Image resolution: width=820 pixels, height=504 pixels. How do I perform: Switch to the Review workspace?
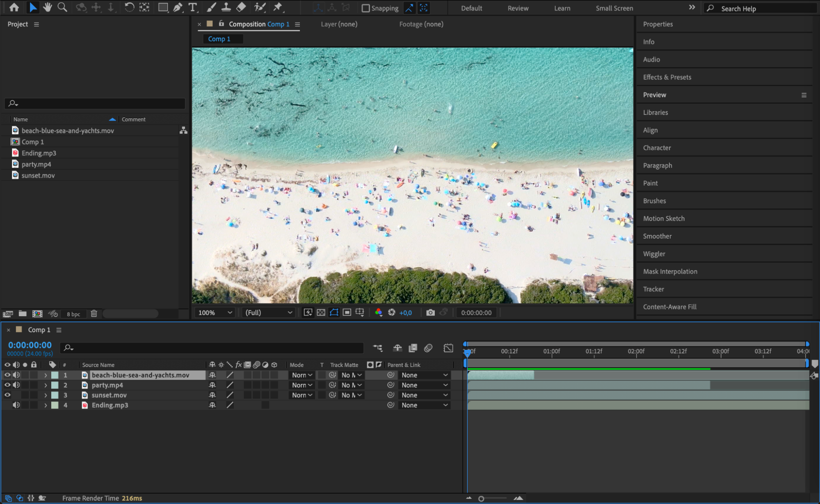coord(518,8)
